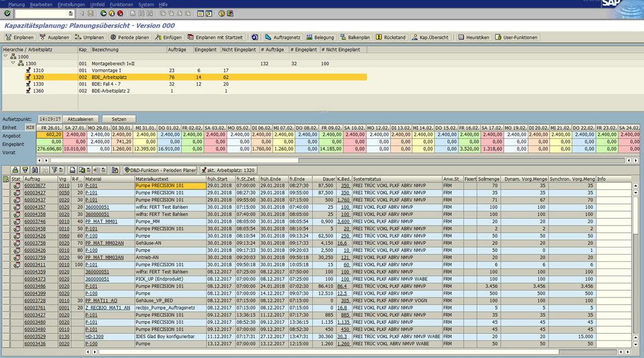
Task: Click the order list vertical scrollbar down arrow
Action: [x=635, y=344]
